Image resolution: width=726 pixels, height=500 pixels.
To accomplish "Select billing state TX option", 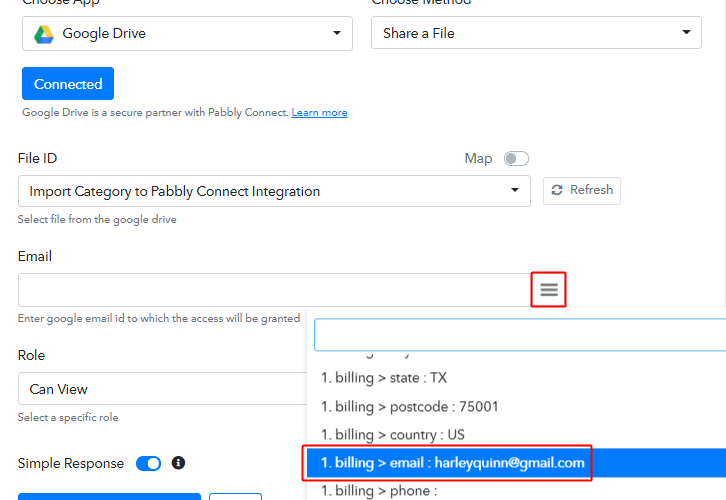I will click(516, 378).
